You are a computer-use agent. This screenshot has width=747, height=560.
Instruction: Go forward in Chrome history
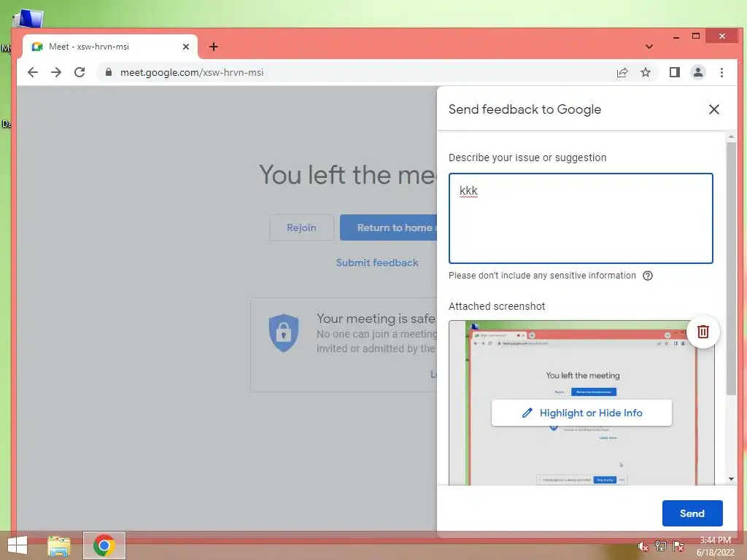pos(56,72)
